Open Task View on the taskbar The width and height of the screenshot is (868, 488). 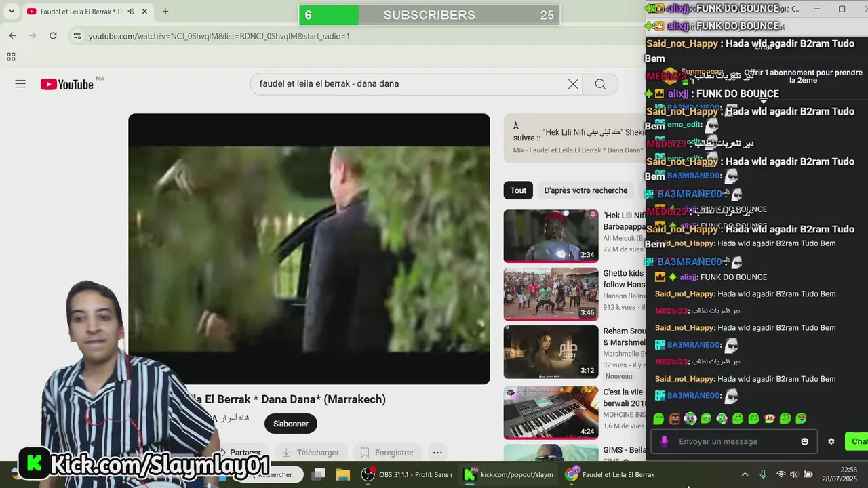coord(319,474)
